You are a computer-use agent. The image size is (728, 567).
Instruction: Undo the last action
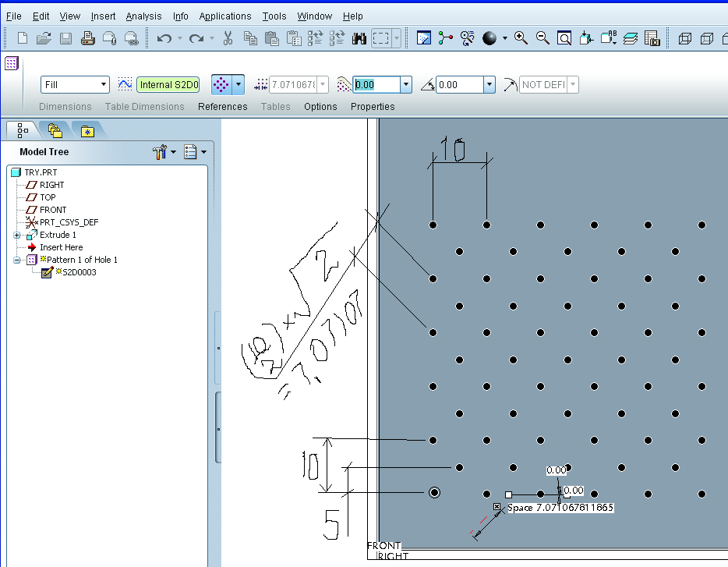(x=164, y=38)
